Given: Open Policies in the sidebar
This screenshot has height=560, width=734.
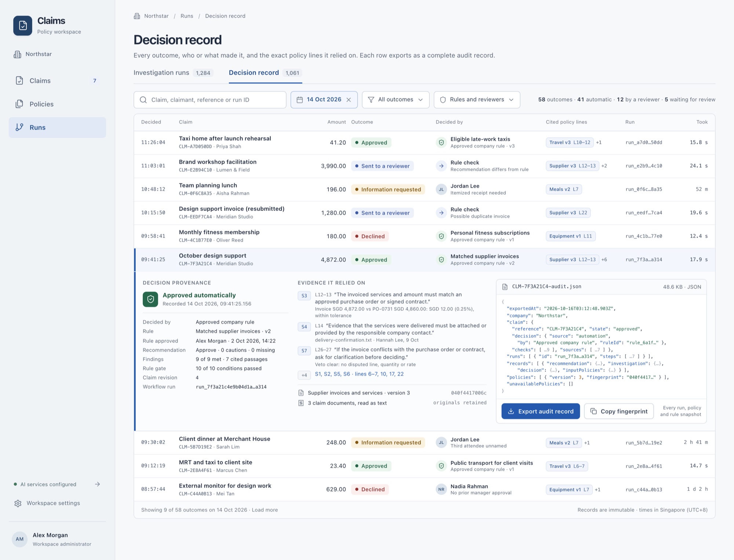Looking at the screenshot, I should [x=57, y=104].
